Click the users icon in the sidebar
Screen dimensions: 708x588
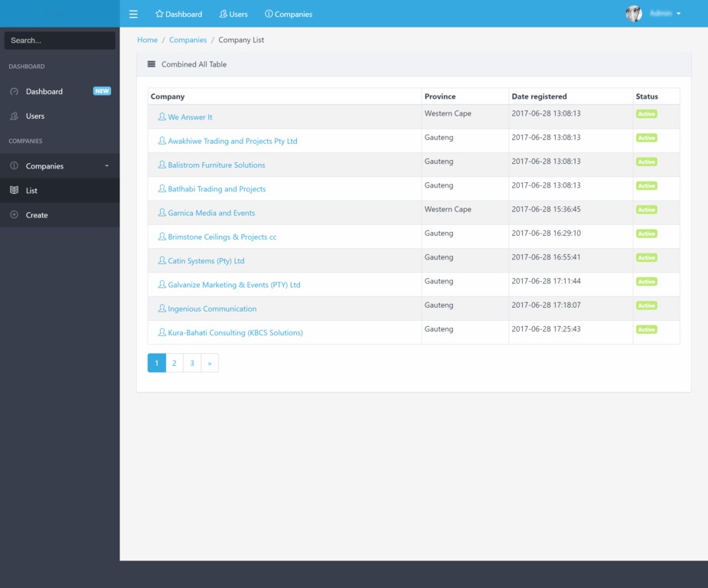[x=14, y=116]
